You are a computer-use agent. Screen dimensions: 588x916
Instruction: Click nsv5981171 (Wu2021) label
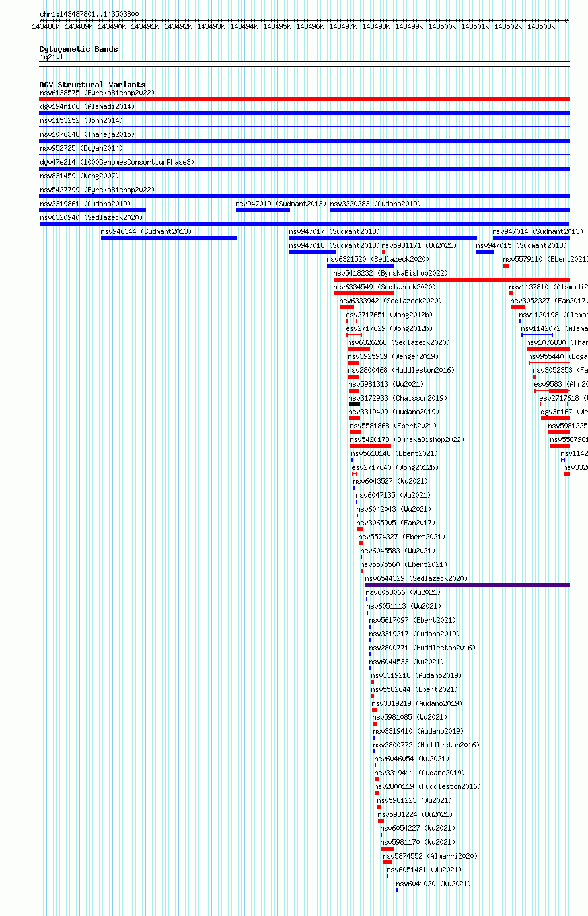click(x=419, y=245)
